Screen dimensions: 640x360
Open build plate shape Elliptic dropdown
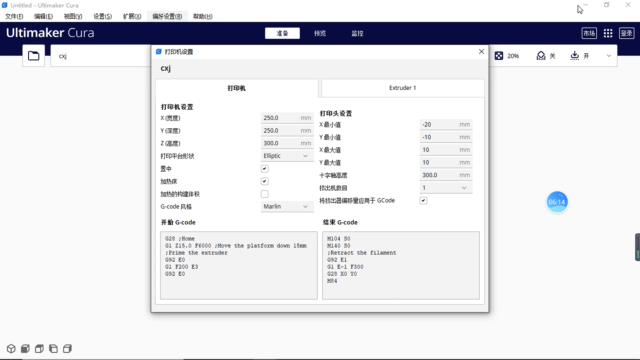(x=287, y=156)
